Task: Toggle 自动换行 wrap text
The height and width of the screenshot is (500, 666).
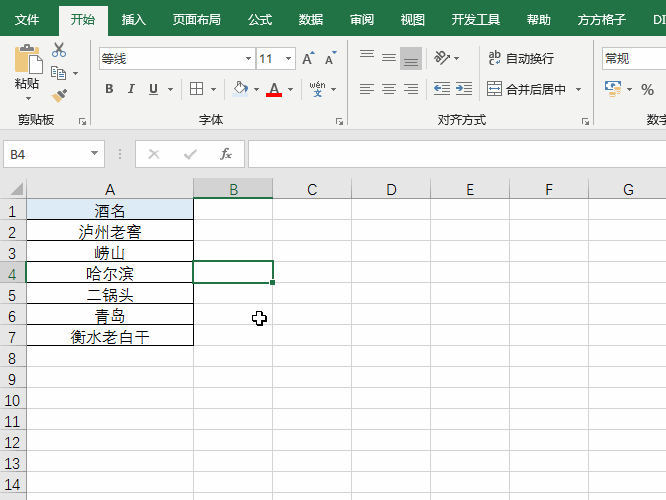Action: click(x=521, y=58)
